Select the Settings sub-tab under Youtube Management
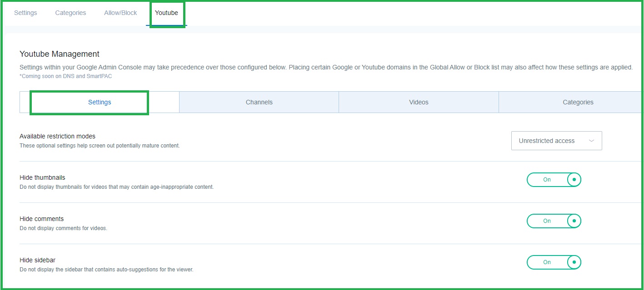 click(x=100, y=102)
